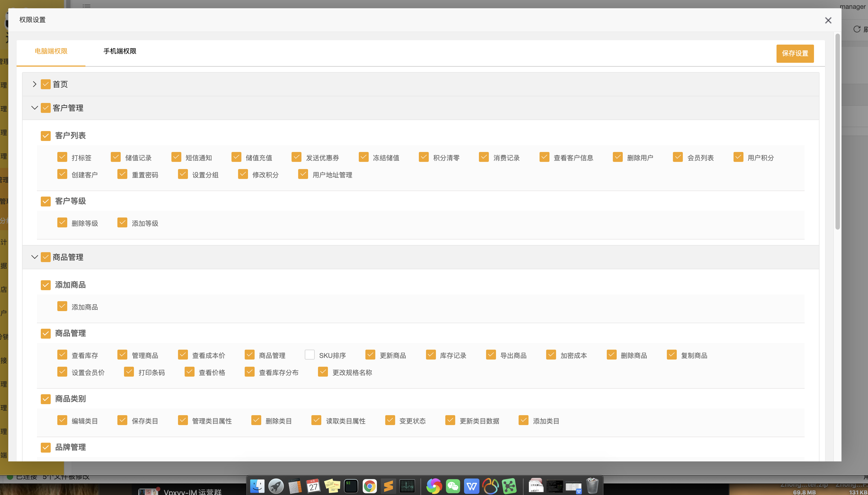The width and height of the screenshot is (868, 495).
Task: Uncheck the 打印条码 permission
Action: [x=129, y=372]
